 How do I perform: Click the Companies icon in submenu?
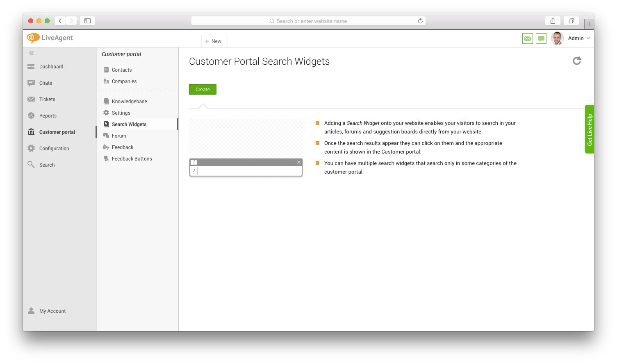[x=106, y=81]
